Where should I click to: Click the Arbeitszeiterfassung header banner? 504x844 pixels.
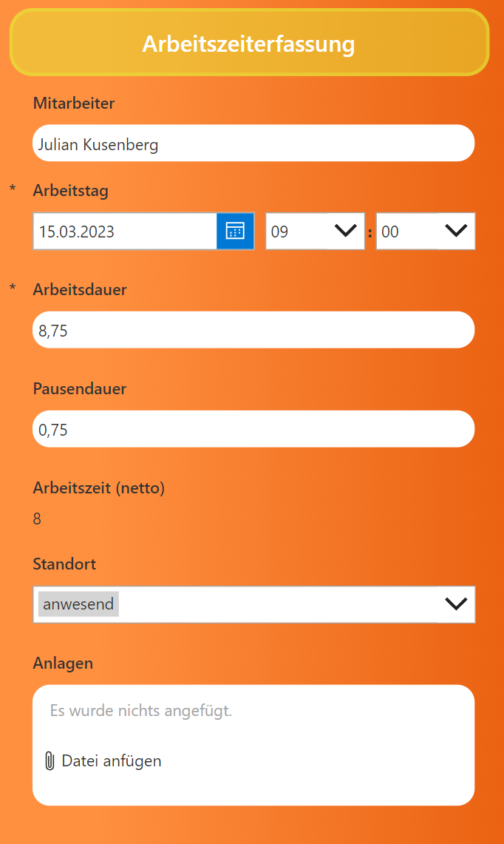pos(249,44)
